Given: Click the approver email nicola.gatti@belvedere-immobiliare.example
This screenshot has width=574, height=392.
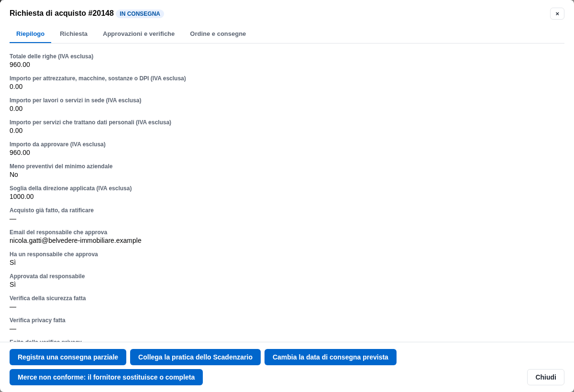Looking at the screenshot, I should point(76,240).
